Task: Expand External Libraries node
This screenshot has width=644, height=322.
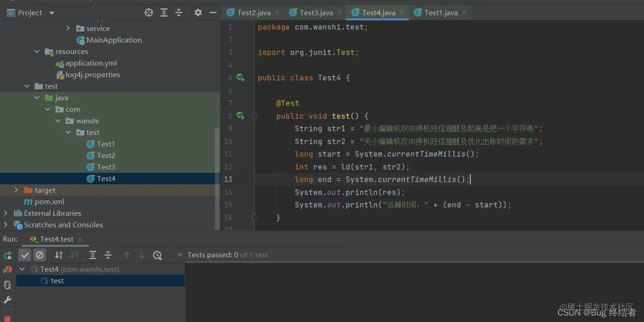Action: [x=6, y=213]
